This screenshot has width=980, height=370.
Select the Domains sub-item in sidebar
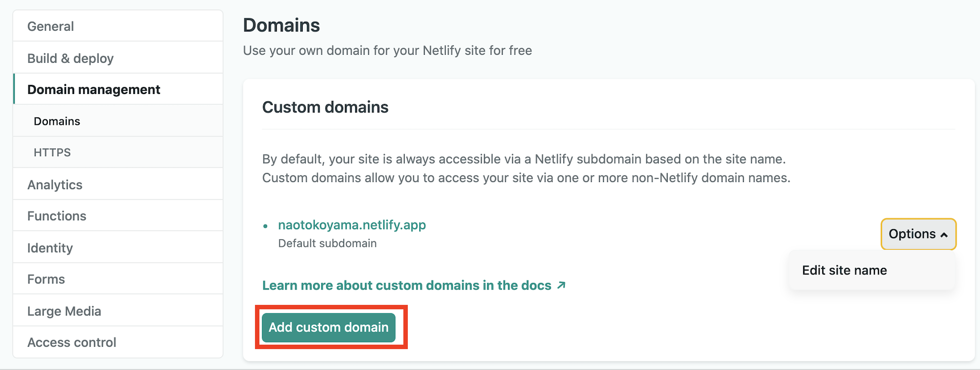coord(57,121)
